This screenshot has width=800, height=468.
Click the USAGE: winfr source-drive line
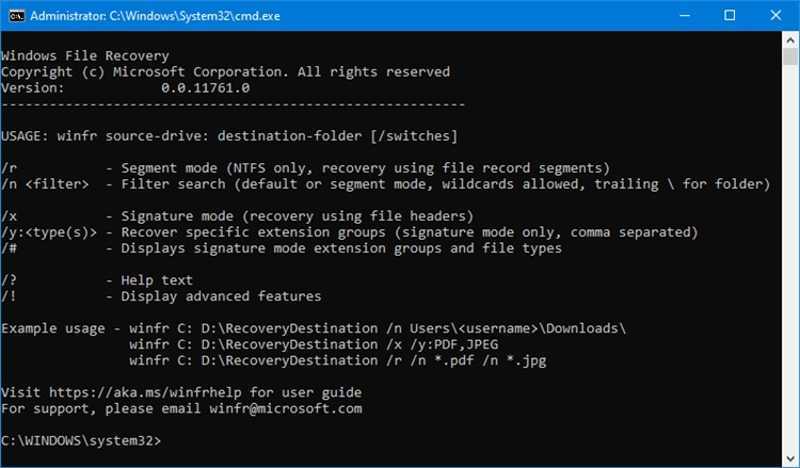(x=230, y=136)
